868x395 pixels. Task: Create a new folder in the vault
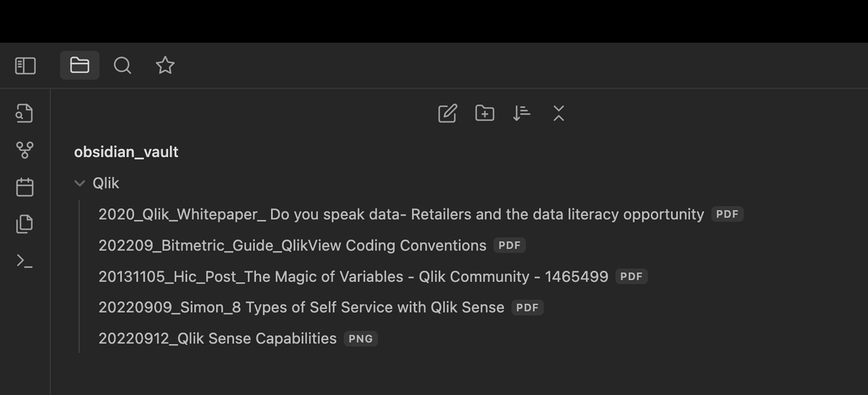click(x=484, y=113)
